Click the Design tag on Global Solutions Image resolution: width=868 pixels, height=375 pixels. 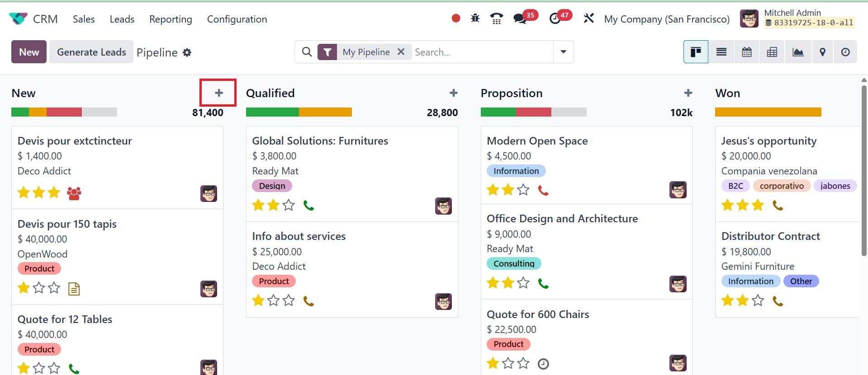click(x=272, y=186)
